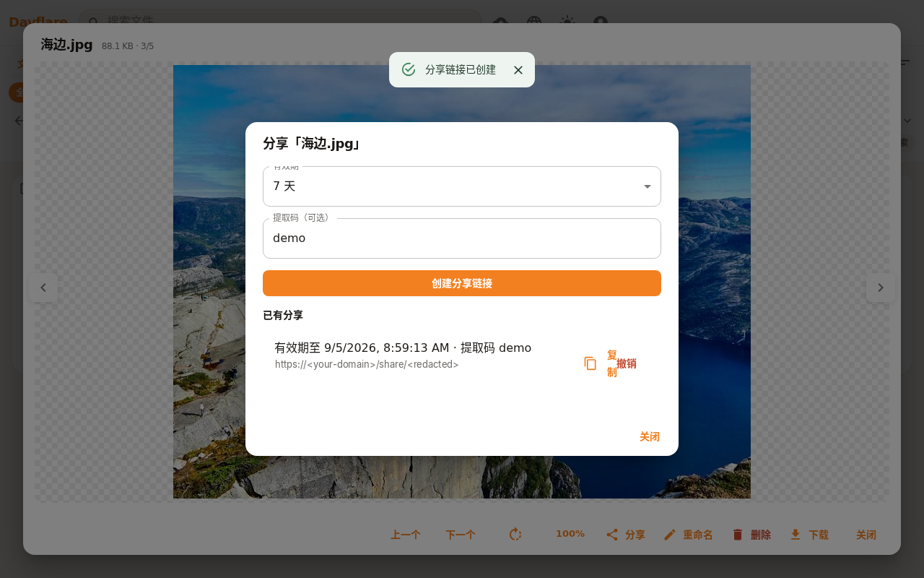924x578 pixels.
Task: Click the share URL text https://<your-domain>/share/<redacted>
Action: click(x=367, y=364)
